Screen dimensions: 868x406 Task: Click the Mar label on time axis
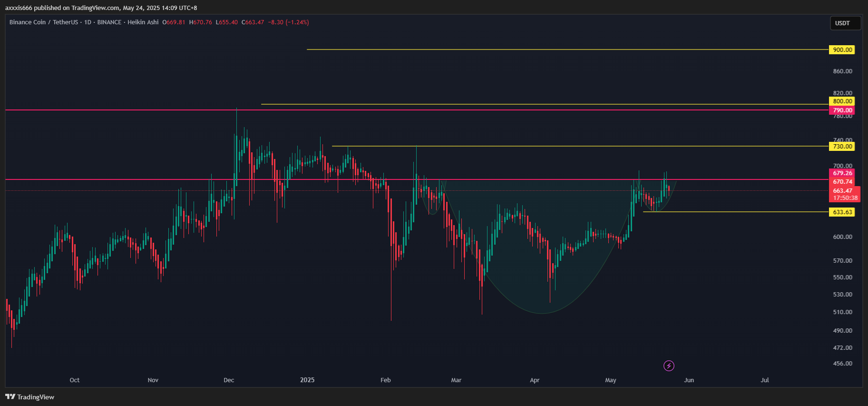456,380
